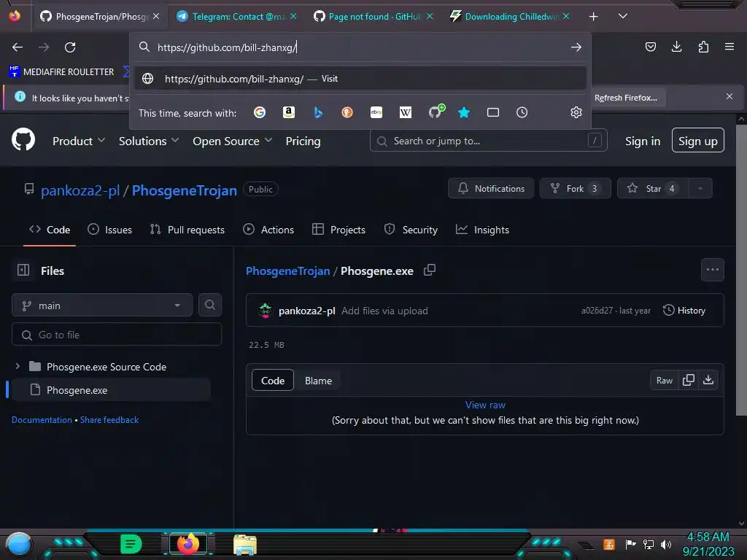The image size is (747, 560).
Task: Search this time with Google
Action: click(260, 112)
